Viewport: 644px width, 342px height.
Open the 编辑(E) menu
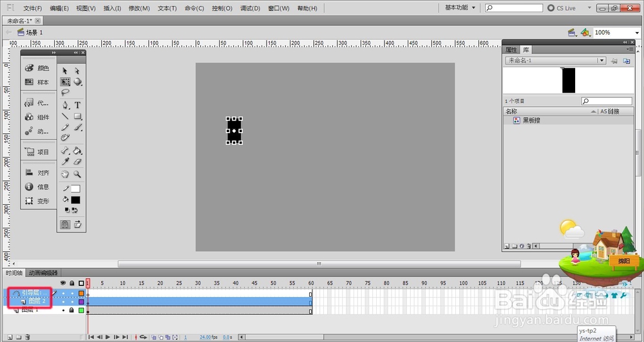(x=59, y=8)
